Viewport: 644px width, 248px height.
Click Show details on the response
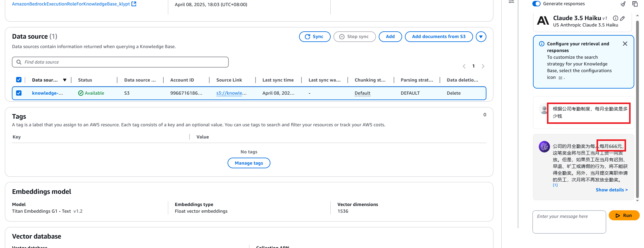(611, 190)
